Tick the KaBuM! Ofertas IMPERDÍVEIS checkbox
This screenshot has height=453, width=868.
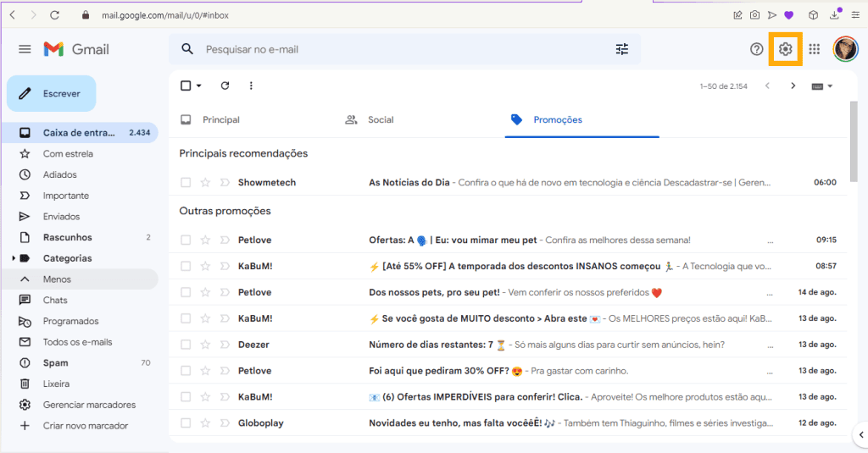[186, 396]
